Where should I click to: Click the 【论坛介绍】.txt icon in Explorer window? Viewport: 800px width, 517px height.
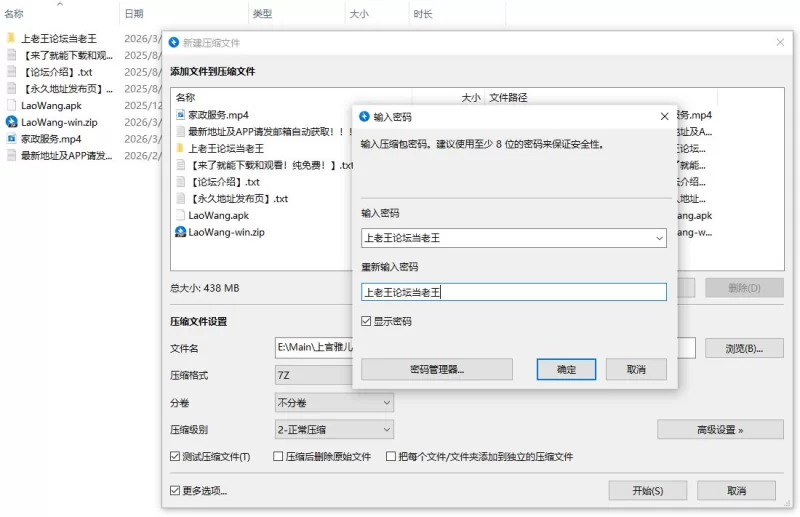pos(11,72)
